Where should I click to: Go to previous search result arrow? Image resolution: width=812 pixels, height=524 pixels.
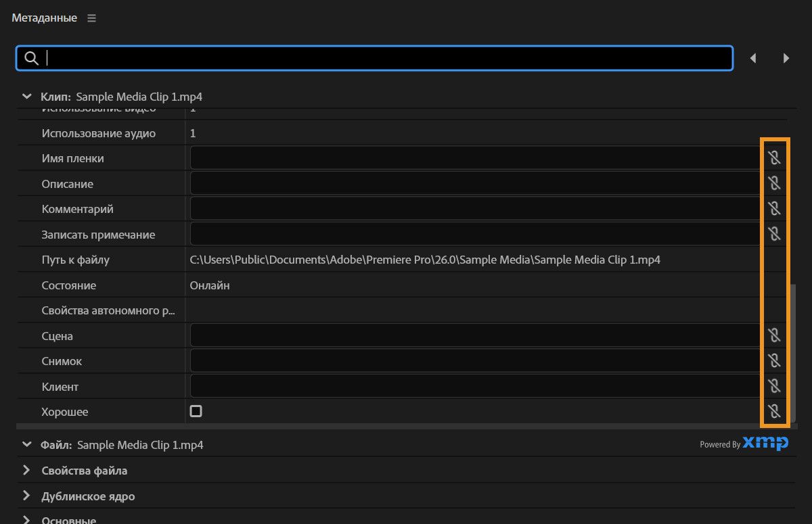click(753, 59)
